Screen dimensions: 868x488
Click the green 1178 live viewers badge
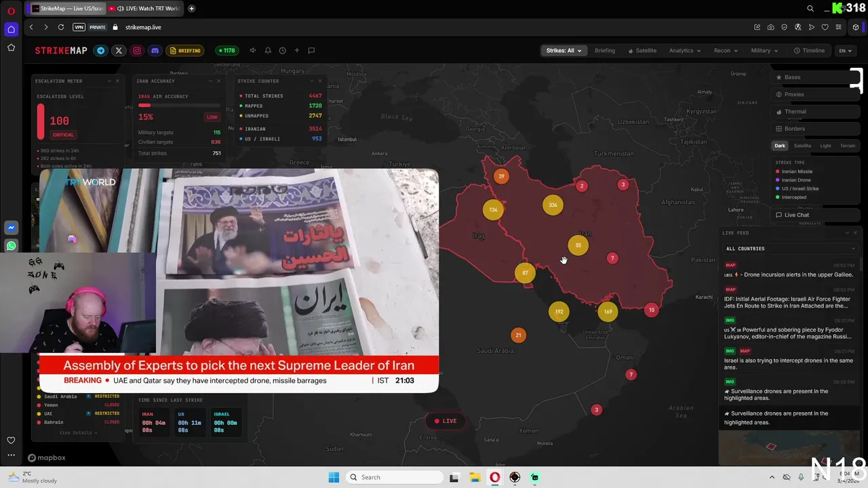[x=226, y=50]
